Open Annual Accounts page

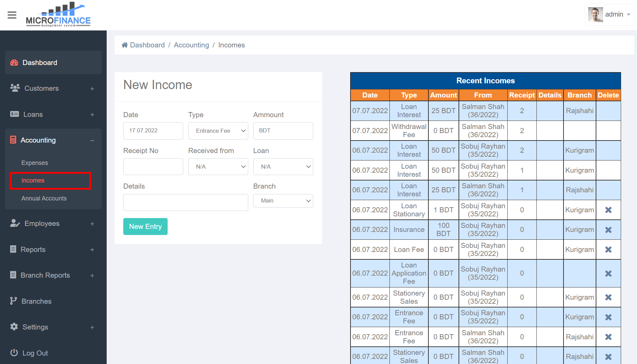[44, 198]
